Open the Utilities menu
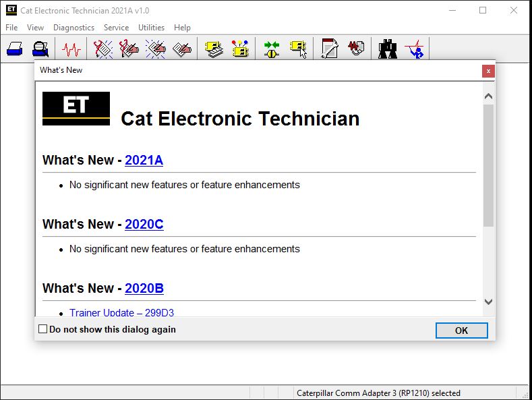 coord(151,28)
